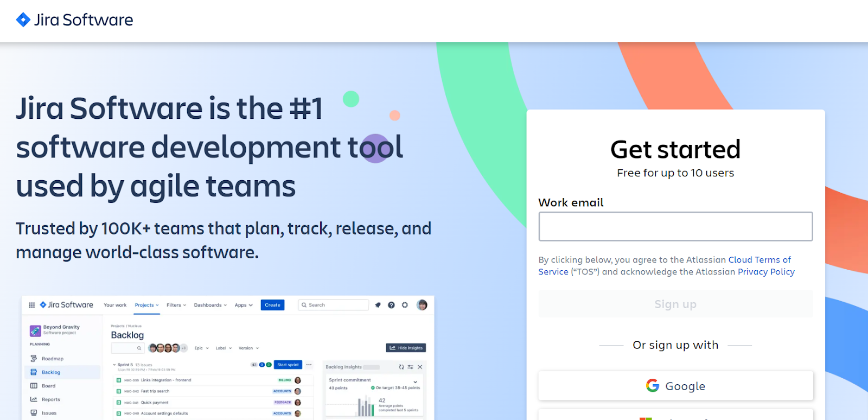
Task: Click the grey 43 points badge in Sprint 5
Action: [253, 365]
